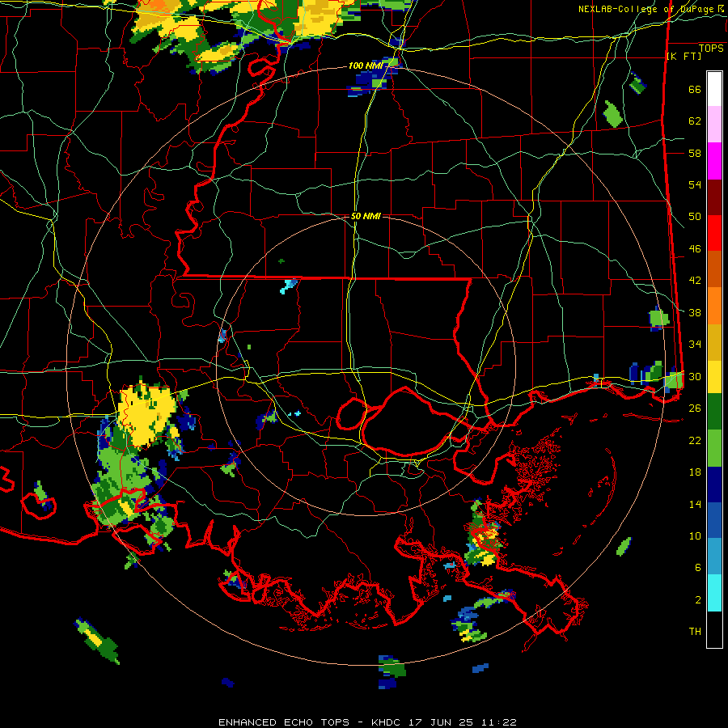Viewport: 728px width, 728px height.
Task: Click the "ENHANCED ECHO TOPS - KHDC" title caption
Action: [311, 722]
